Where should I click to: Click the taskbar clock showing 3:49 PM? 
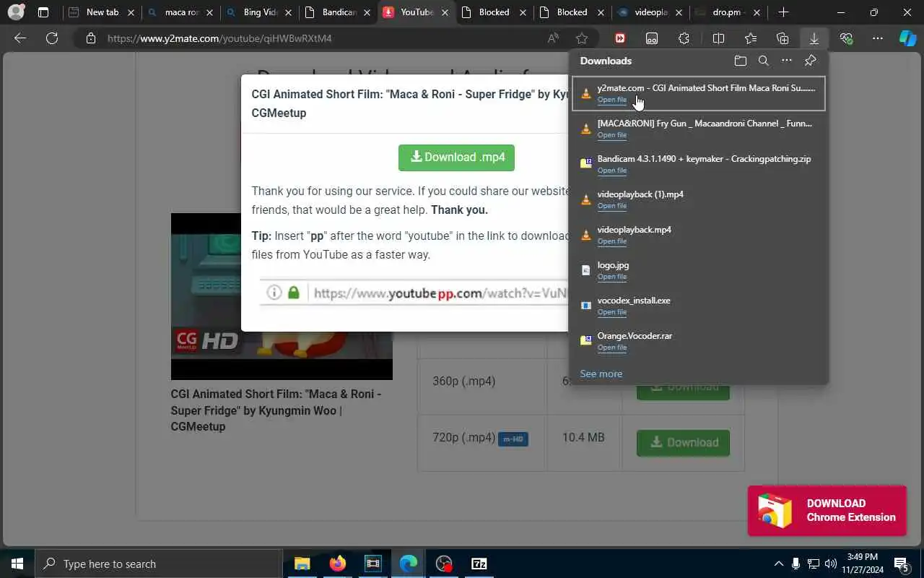point(862,564)
